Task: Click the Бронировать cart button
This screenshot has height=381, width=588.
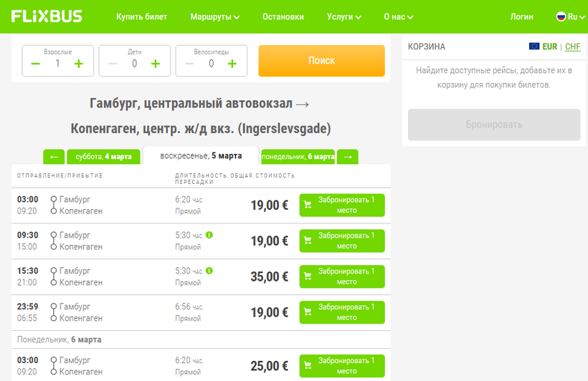Action: 494,125
